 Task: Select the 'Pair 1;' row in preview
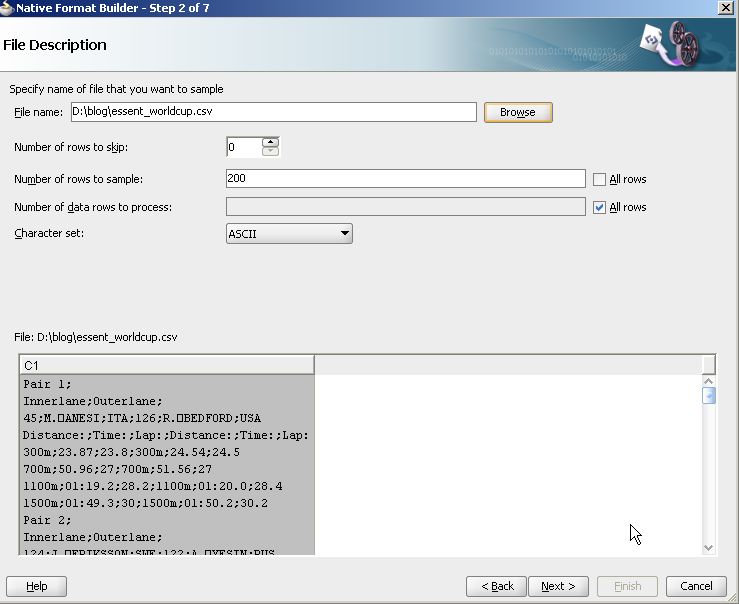tap(166, 383)
